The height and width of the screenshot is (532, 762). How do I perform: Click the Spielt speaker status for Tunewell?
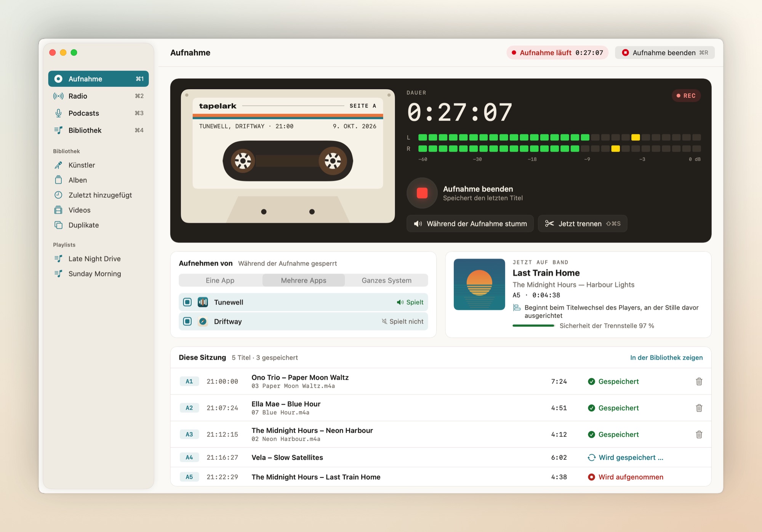[x=410, y=302]
